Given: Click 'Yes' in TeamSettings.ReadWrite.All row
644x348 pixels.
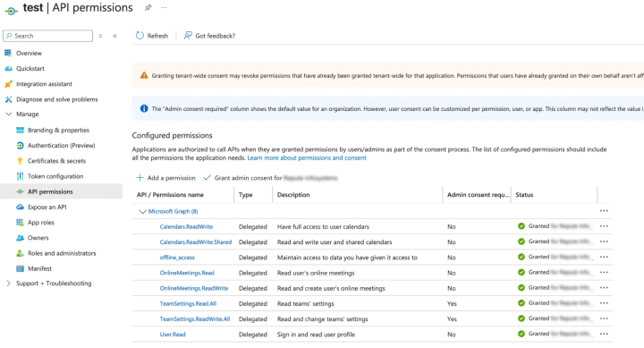Looking at the screenshot, I should 452,318.
